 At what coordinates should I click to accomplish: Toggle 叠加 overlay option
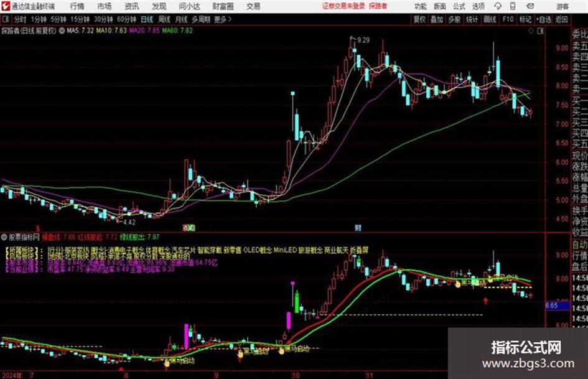[x=437, y=19]
